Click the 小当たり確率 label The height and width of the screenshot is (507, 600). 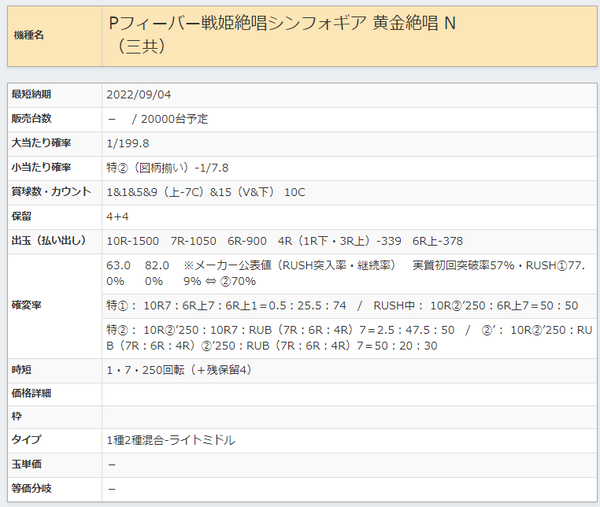[x=41, y=168]
